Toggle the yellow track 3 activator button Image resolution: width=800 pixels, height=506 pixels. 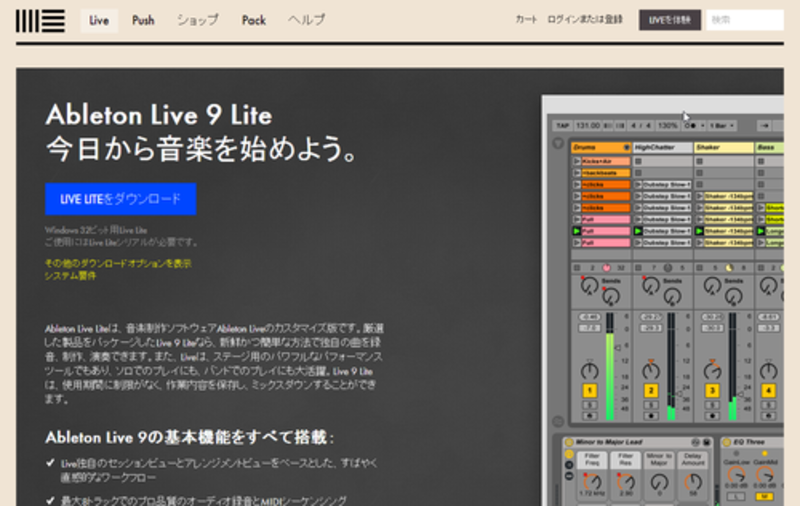[x=712, y=391]
